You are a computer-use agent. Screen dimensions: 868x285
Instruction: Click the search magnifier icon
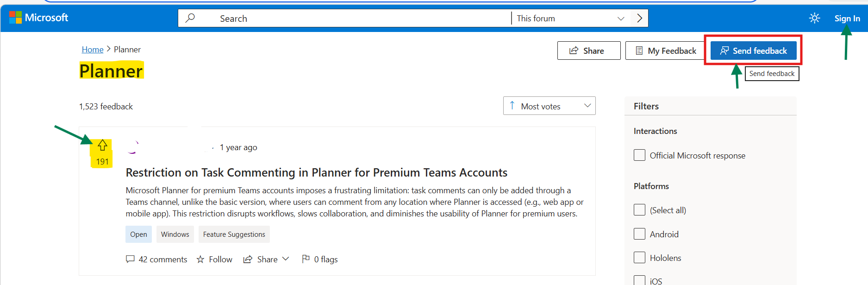point(190,18)
